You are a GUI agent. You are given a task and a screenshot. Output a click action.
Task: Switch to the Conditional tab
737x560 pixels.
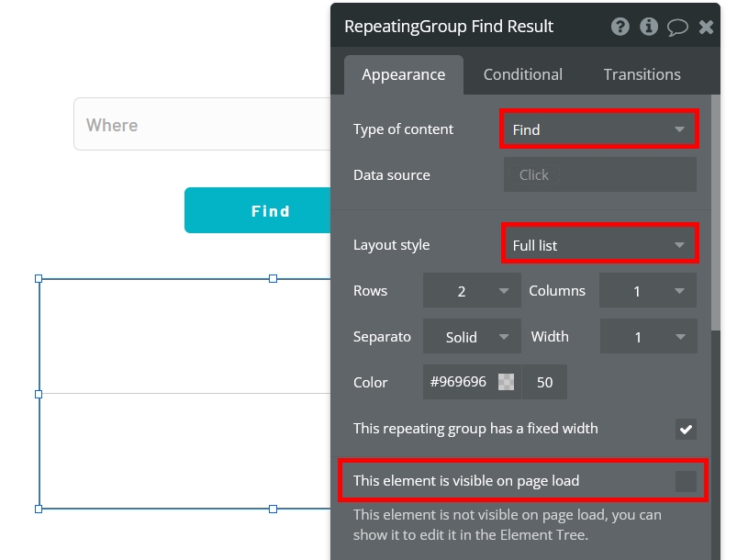tap(522, 74)
